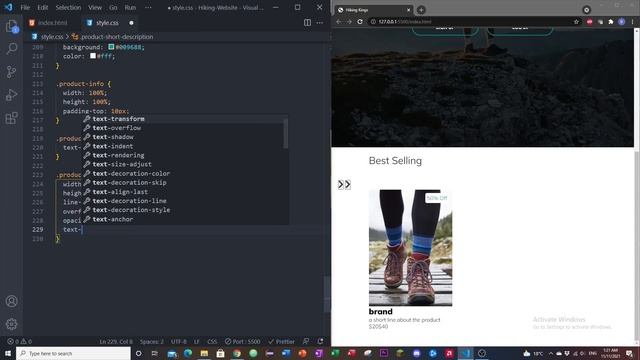Click the suggestion list scrollbar
Viewport: 640px width, 360px height.
pyautogui.click(x=286, y=133)
